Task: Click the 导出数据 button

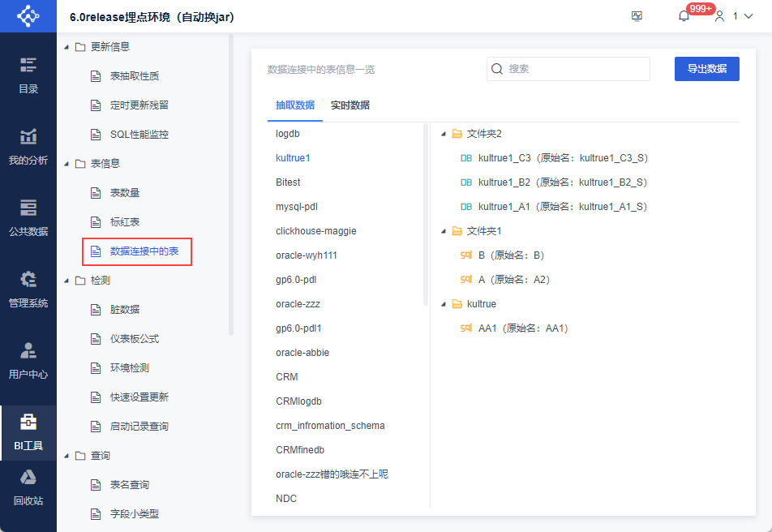Action: click(706, 69)
